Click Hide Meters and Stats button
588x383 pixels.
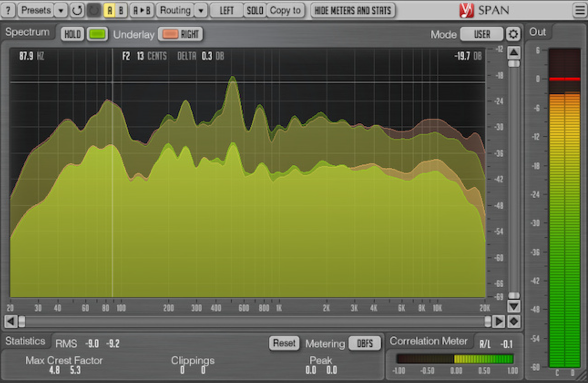coord(353,10)
